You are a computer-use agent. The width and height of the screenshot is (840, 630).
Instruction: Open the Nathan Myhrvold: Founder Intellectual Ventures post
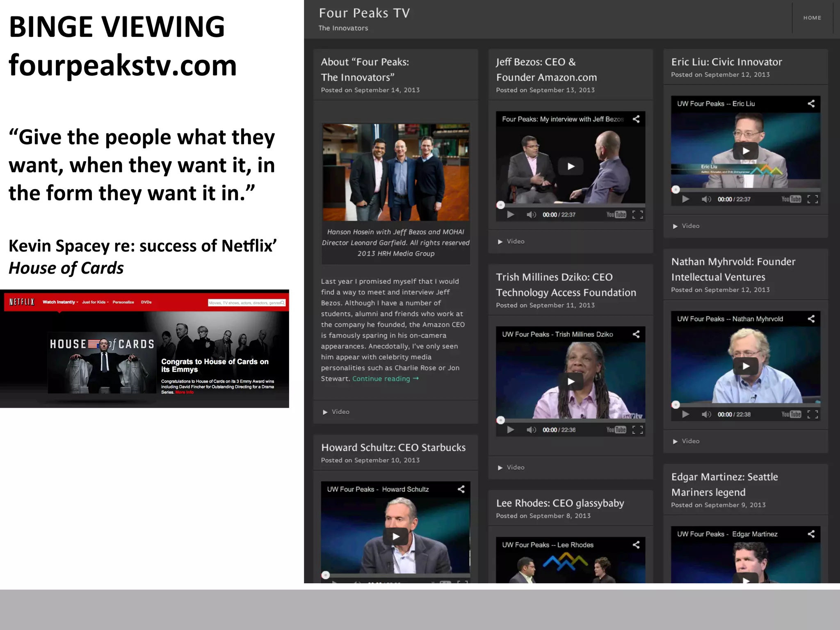click(733, 269)
